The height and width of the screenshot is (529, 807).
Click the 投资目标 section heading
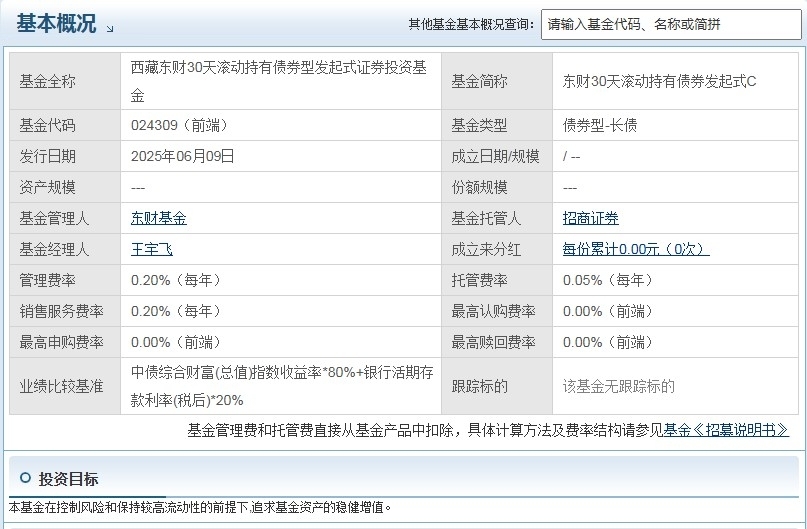pyautogui.click(x=68, y=479)
